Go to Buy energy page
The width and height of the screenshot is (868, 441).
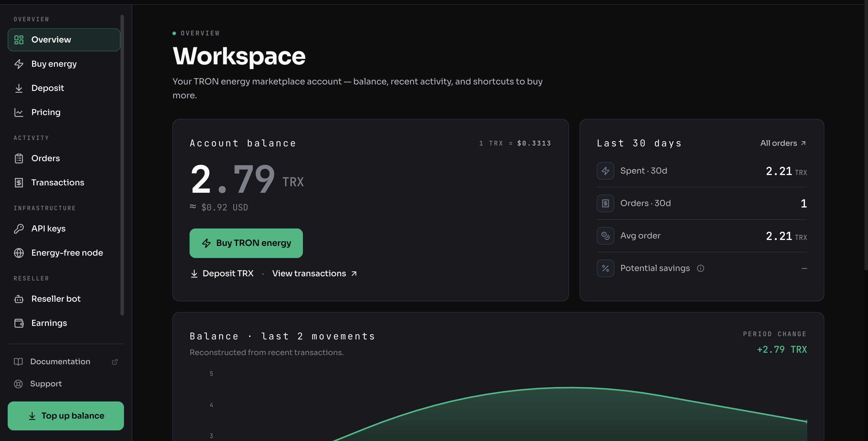pyautogui.click(x=64, y=64)
